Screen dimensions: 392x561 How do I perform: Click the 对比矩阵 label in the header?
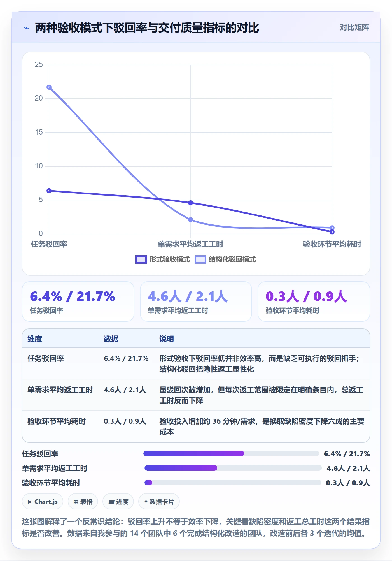point(354,27)
